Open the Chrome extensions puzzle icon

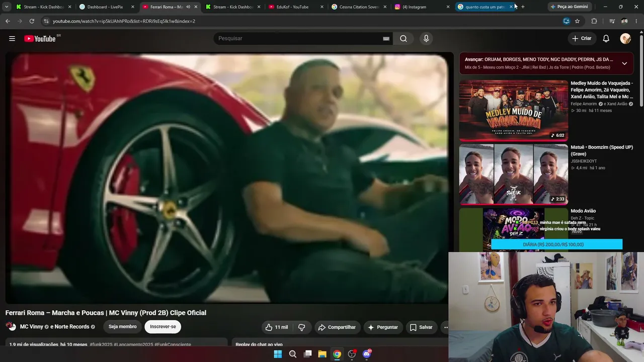(594, 21)
